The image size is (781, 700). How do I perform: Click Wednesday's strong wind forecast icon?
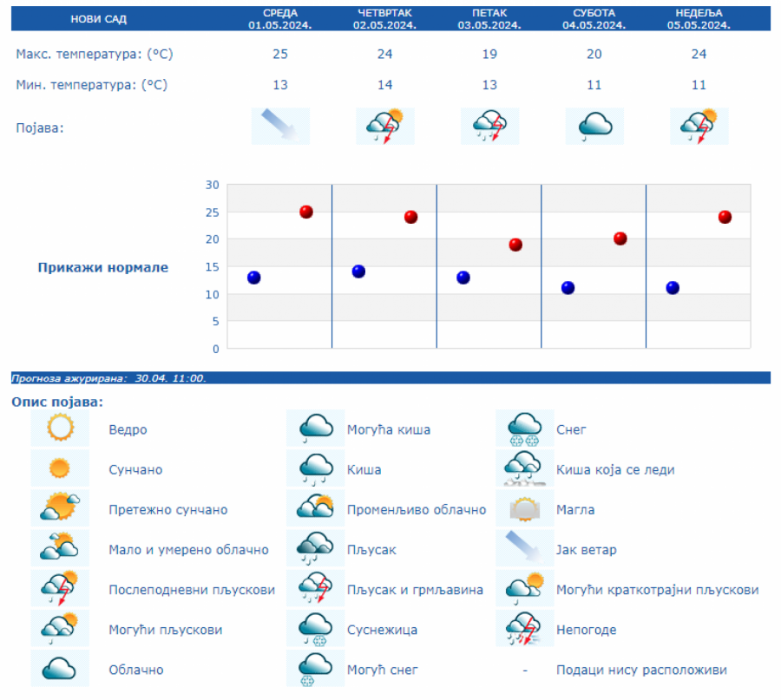[x=280, y=126]
